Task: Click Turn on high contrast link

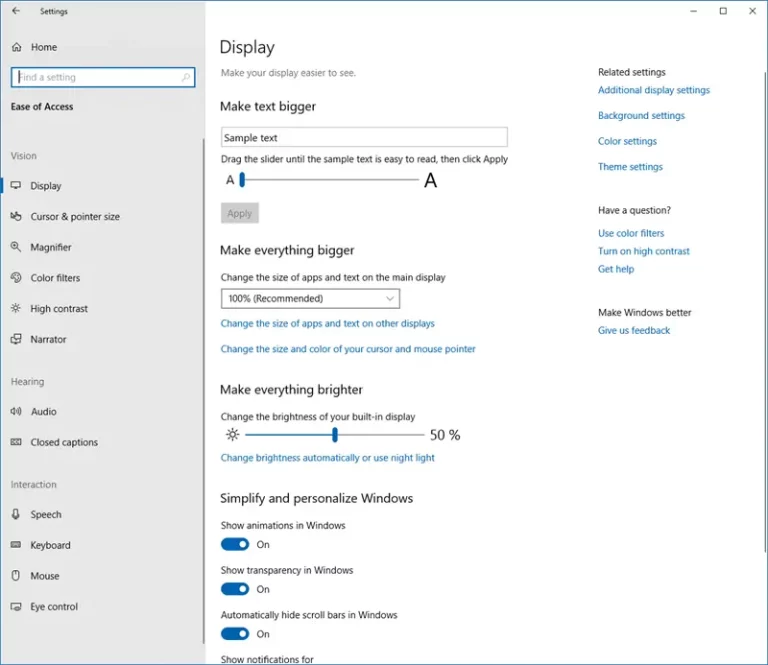Action: pyautogui.click(x=644, y=251)
